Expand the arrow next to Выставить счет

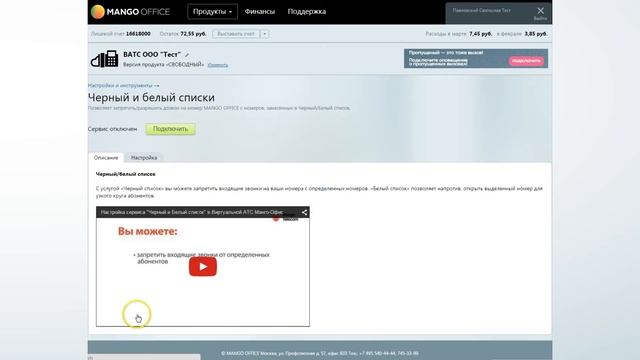[x=264, y=34]
